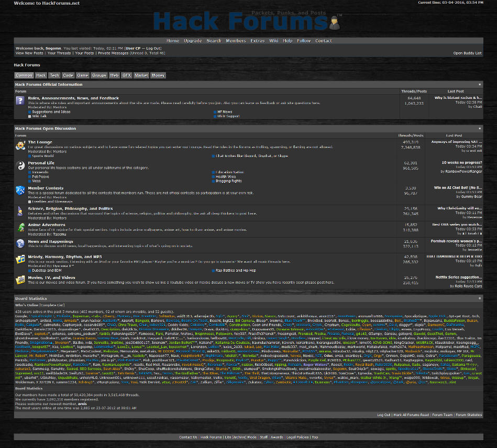This screenshot has width=497, height=448.
Task: Select the Common category tab
Action: point(24,75)
